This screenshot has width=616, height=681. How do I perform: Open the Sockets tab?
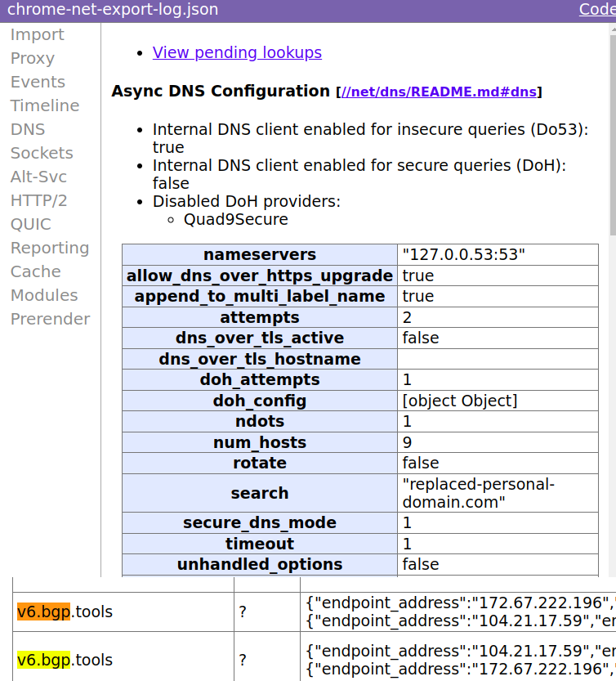[x=42, y=153]
